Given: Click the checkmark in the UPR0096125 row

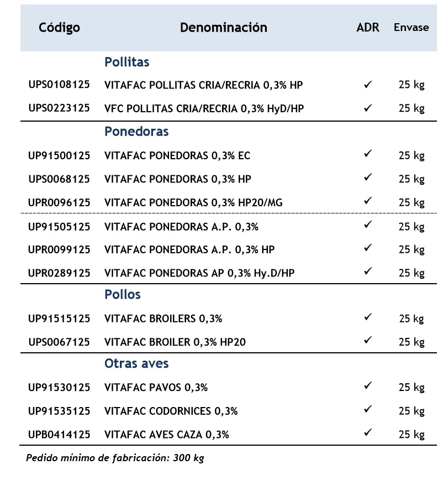Looking at the screenshot, I should (367, 200).
